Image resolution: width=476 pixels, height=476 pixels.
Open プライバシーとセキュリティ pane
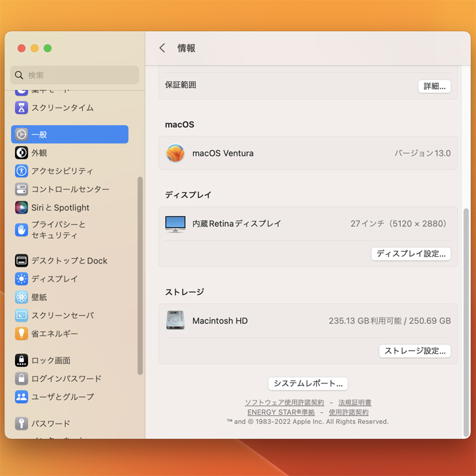(x=70, y=230)
